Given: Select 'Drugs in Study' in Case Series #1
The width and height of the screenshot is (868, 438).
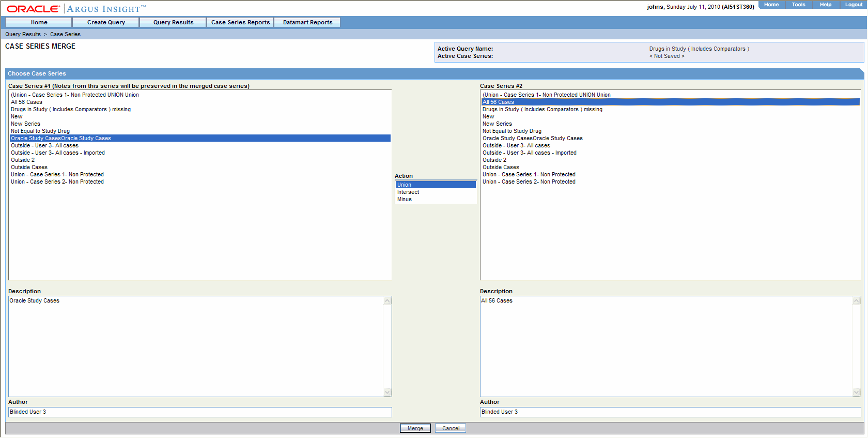Looking at the screenshot, I should (200, 109).
